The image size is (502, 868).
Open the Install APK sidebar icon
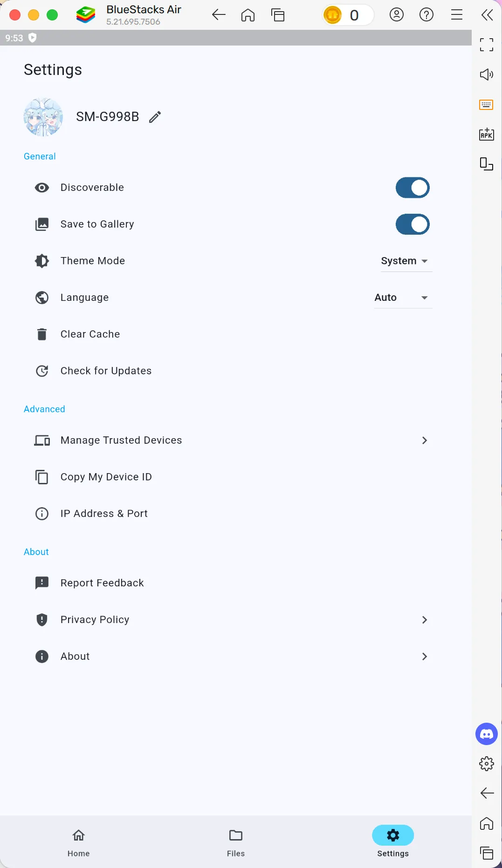487,134
